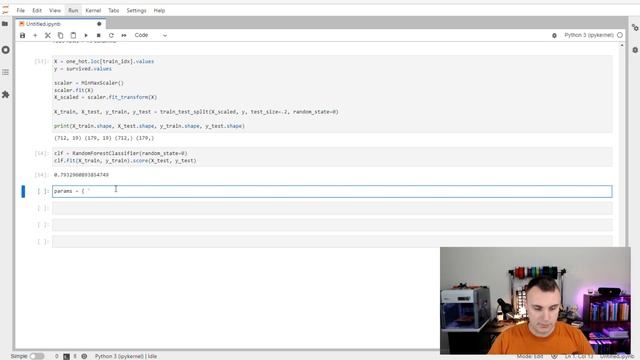Screen dimensions: 640x360
Task: Select the first empty cell below params
Action: click(x=332, y=209)
